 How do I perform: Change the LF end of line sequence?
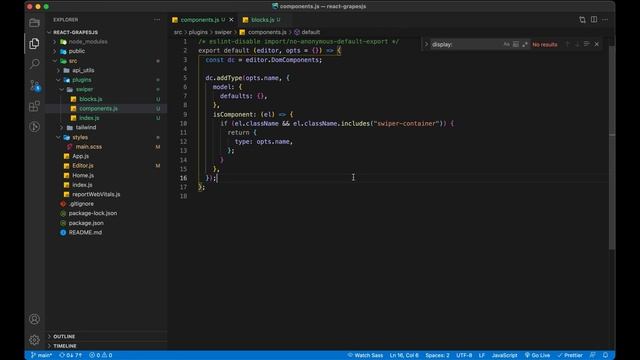click(482, 355)
